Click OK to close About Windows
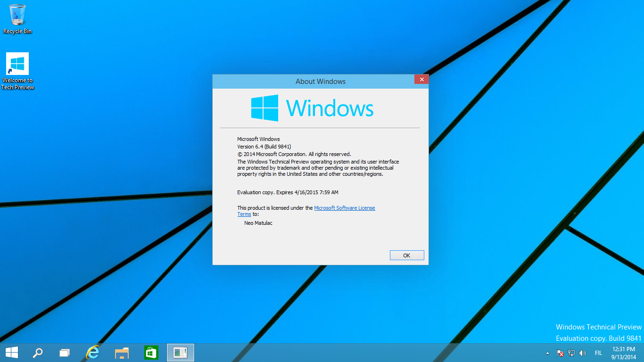This screenshot has width=644, height=362. pos(406,255)
